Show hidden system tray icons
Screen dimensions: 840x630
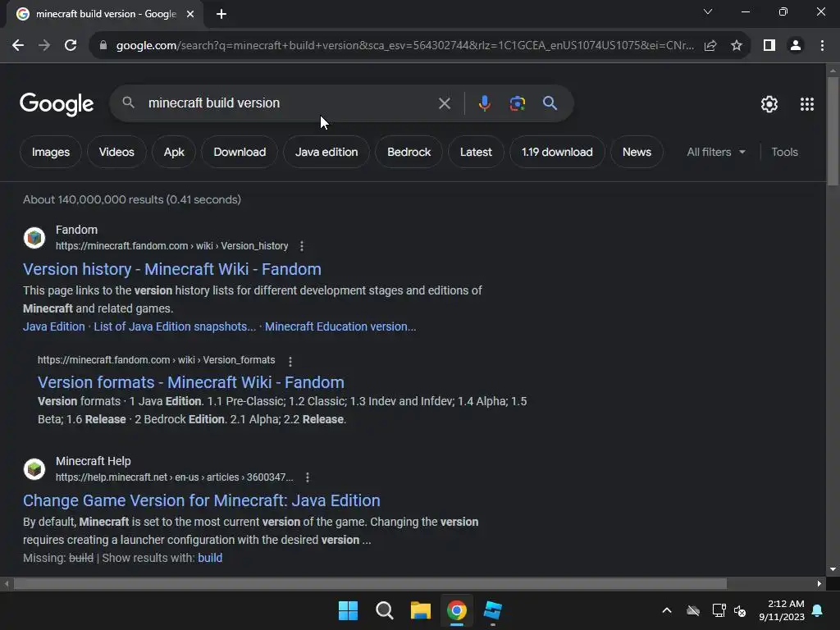667,610
